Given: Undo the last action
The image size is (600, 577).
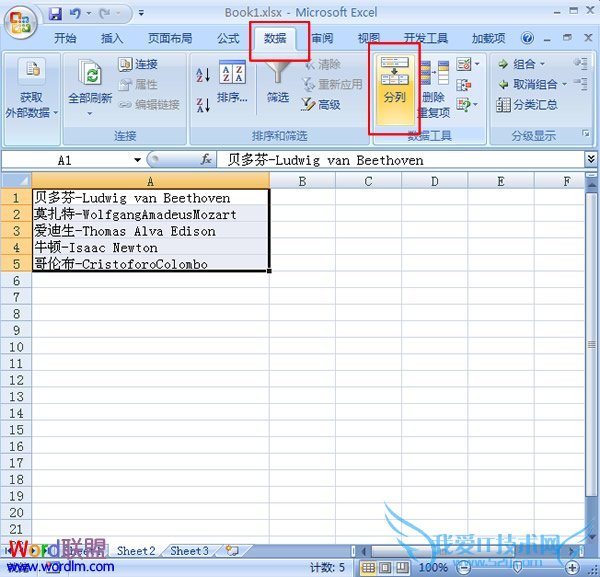Looking at the screenshot, I should [x=75, y=14].
